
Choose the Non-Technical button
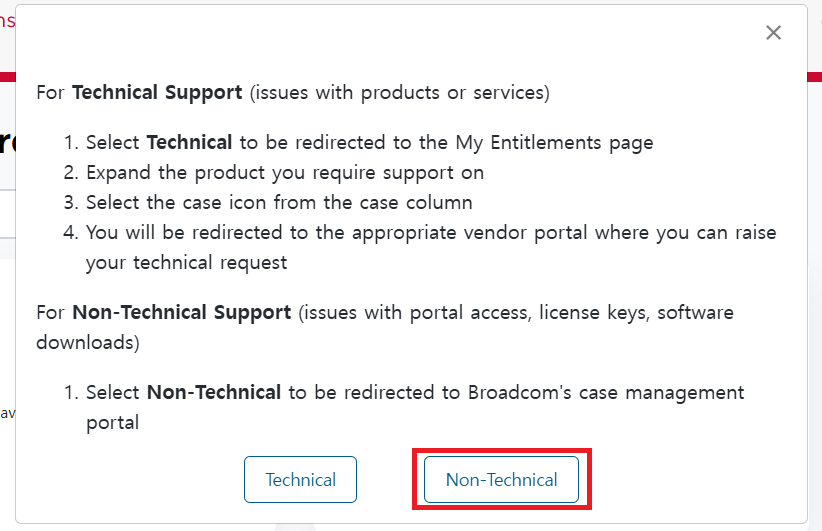pos(501,480)
